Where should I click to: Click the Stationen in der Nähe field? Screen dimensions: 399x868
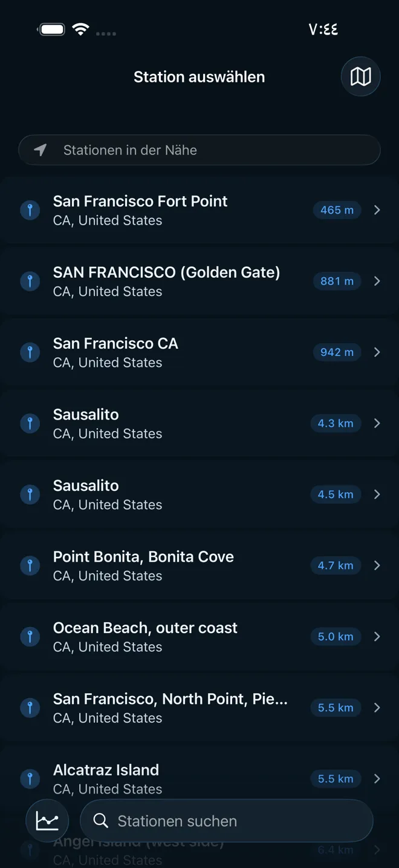click(199, 150)
